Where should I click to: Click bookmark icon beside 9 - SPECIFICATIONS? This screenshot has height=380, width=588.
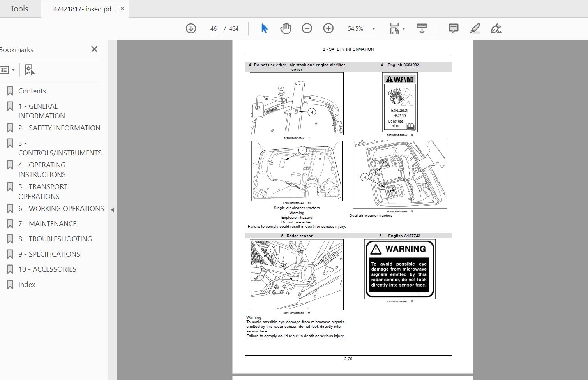[x=10, y=254]
